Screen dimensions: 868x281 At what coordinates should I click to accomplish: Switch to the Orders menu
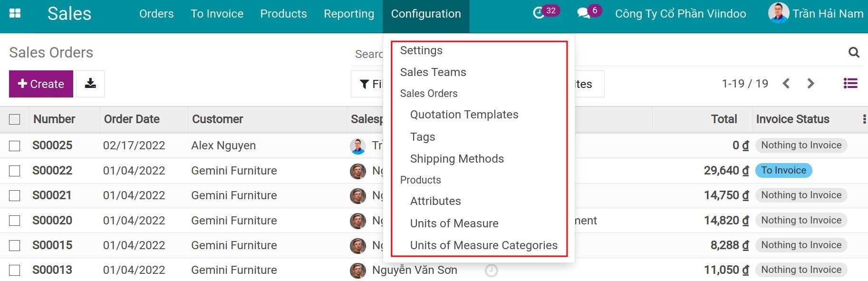pyautogui.click(x=156, y=14)
